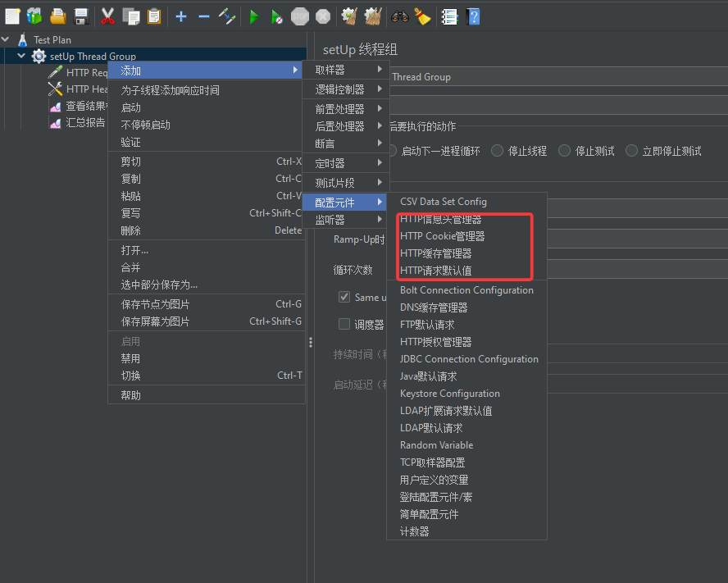Screen dimensions: 728x583
Task: Click the Reset Search brush icon
Action: (422, 16)
